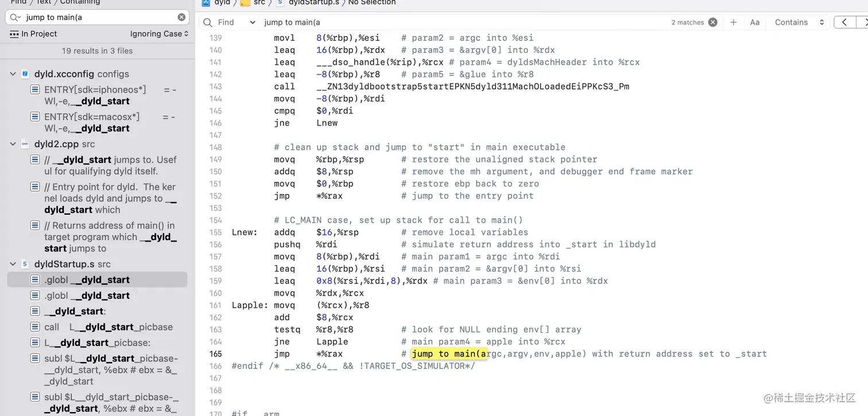Viewport: 868px width, 416px height.
Task: Clear the editor find bar query
Action: [712, 22]
